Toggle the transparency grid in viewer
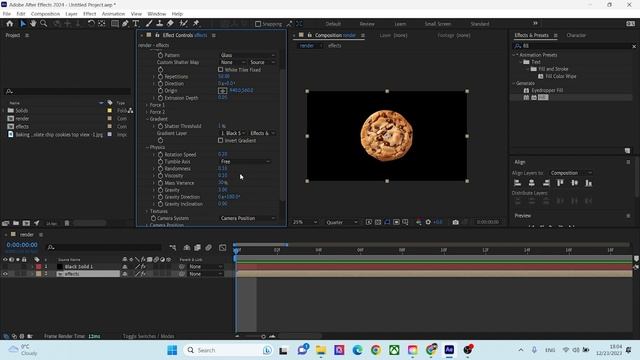The image size is (640, 360). 378,222
